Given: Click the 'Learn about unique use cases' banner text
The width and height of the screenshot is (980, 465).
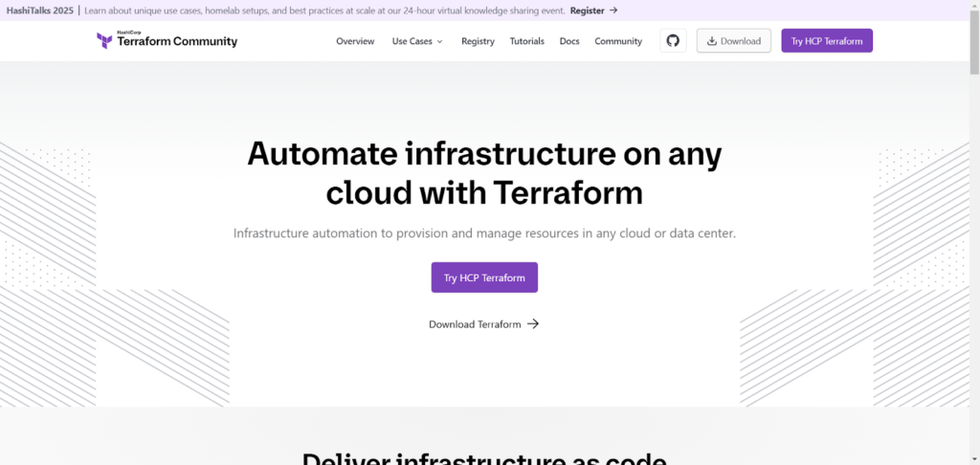Looking at the screenshot, I should [324, 11].
